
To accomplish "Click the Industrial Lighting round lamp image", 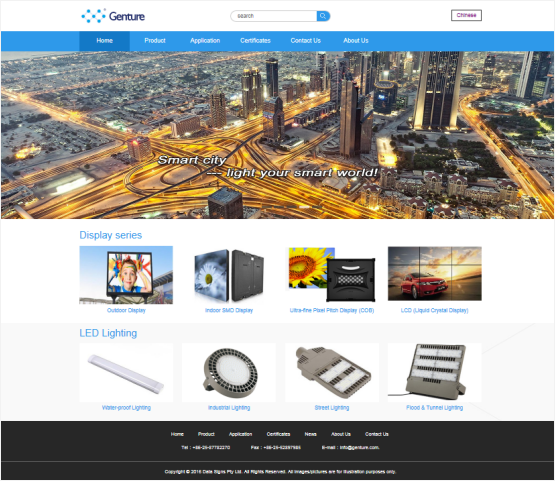I will pyautogui.click(x=229, y=371).
